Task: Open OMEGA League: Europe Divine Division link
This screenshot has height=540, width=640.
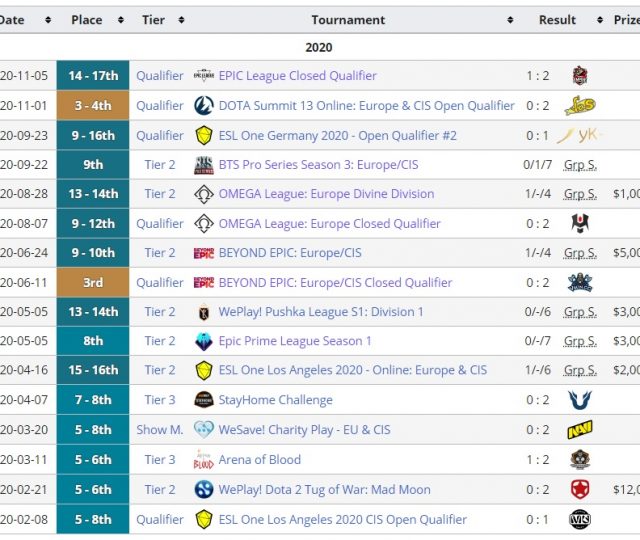Action: point(326,194)
